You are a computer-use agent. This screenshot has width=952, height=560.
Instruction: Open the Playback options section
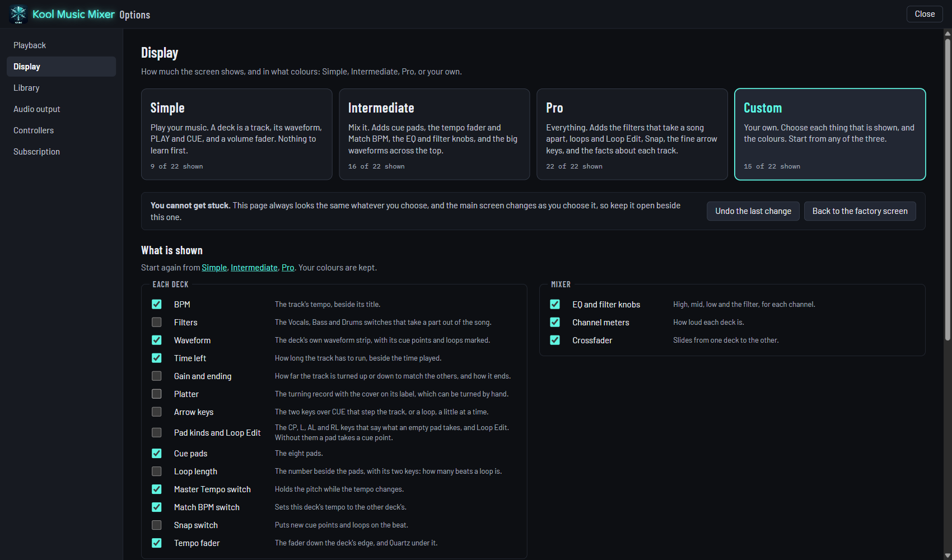pos(62,45)
